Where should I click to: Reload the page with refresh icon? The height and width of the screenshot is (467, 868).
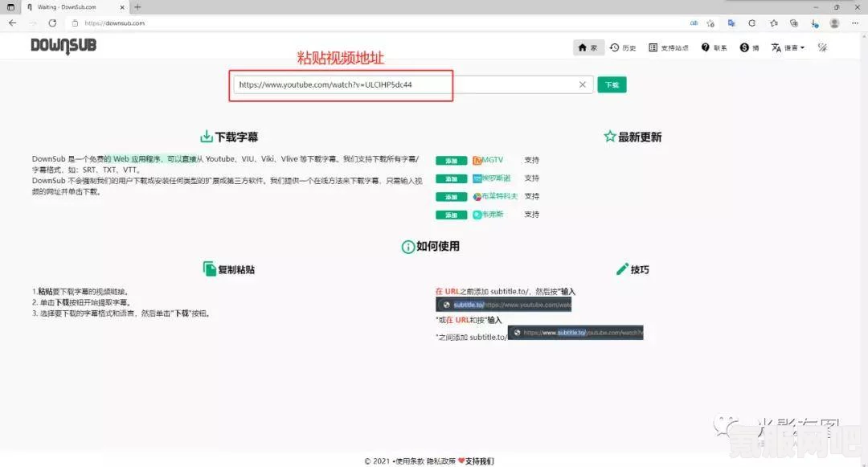pos(52,23)
